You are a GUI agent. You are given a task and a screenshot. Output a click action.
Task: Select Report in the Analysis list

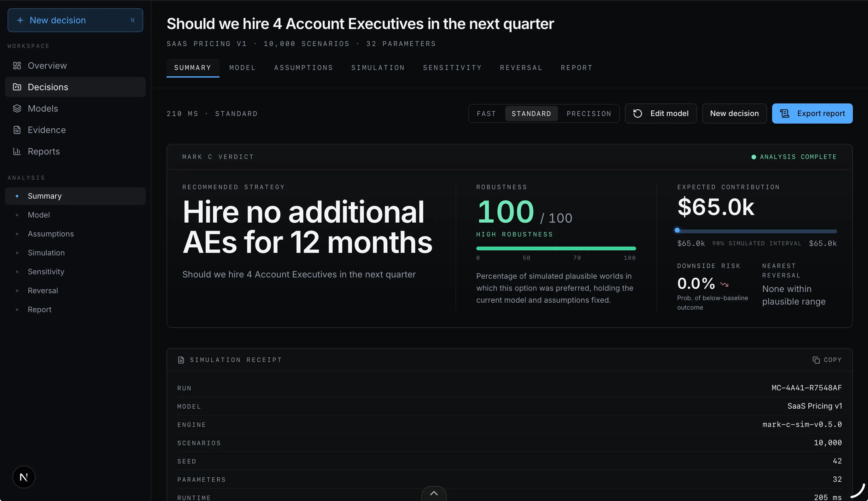pos(75,310)
